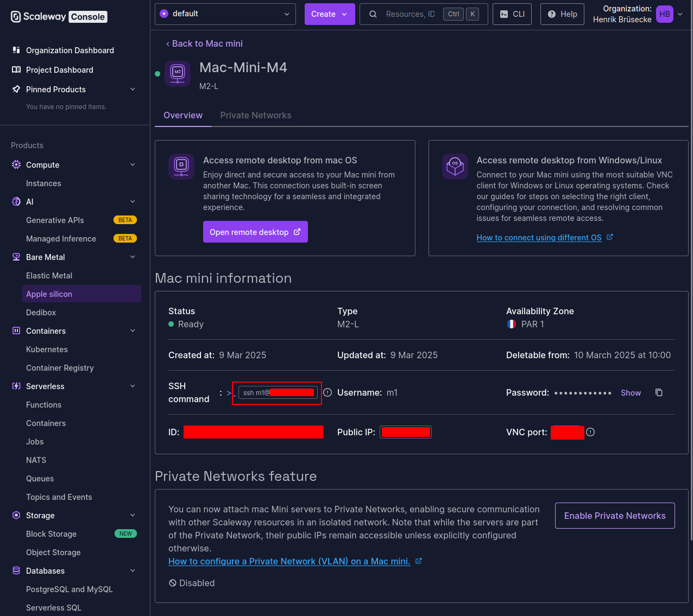Click the Pinned Products pin icon
This screenshot has width=693, height=616.
(x=16, y=90)
